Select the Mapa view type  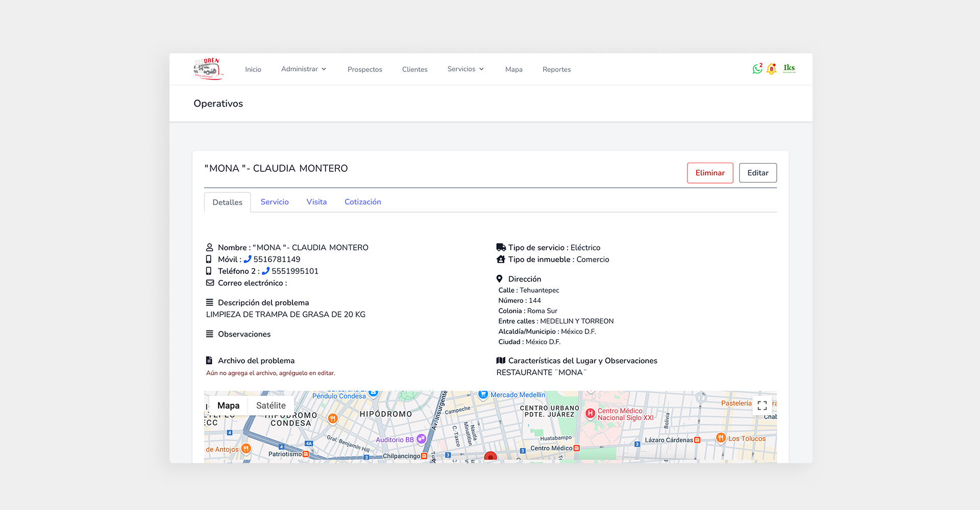228,405
